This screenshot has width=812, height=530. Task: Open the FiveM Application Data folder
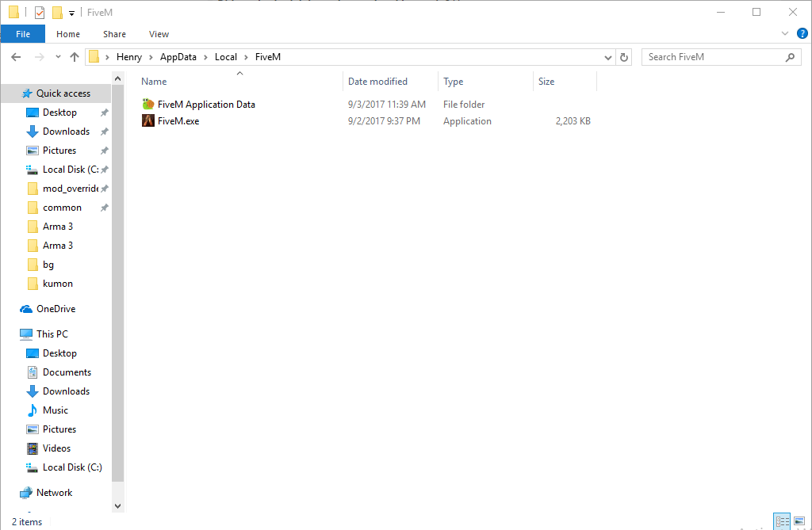click(x=206, y=104)
